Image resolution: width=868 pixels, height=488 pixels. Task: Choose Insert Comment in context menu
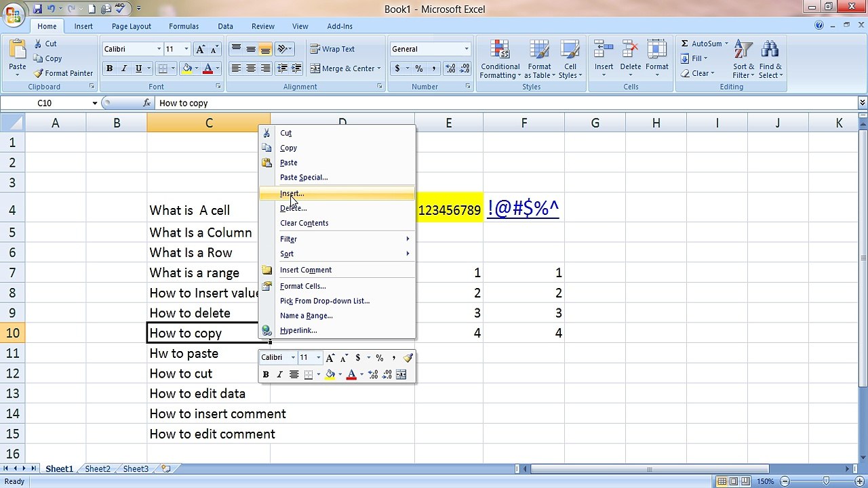(337, 270)
